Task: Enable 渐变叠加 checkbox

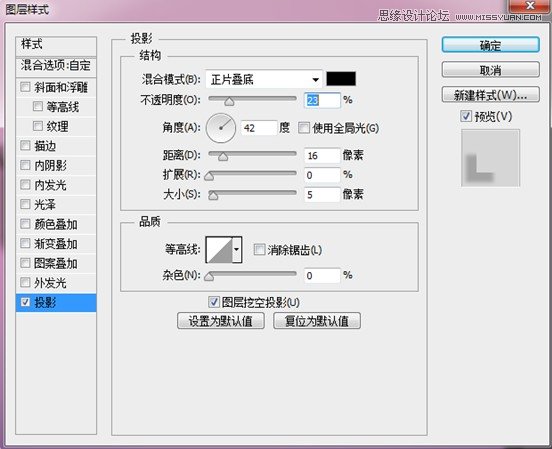Action: pos(25,243)
